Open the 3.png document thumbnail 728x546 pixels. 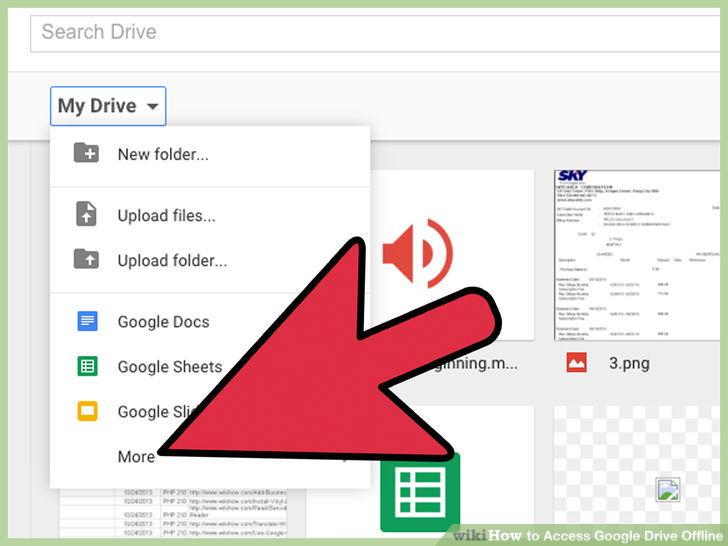(x=637, y=255)
